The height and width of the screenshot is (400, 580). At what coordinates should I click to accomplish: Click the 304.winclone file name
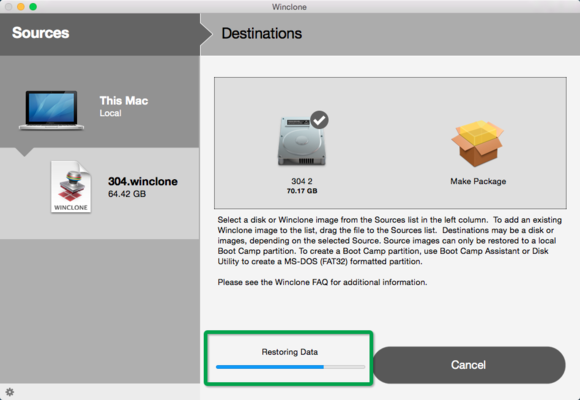tap(143, 181)
